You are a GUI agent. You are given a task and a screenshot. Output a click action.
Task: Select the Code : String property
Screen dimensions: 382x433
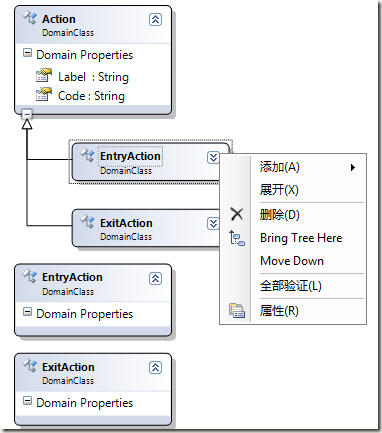tap(91, 96)
